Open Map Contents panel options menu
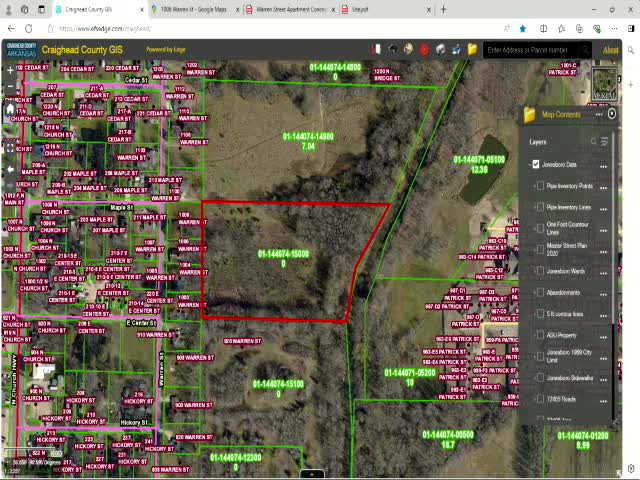The width and height of the screenshot is (640, 480). [599, 114]
